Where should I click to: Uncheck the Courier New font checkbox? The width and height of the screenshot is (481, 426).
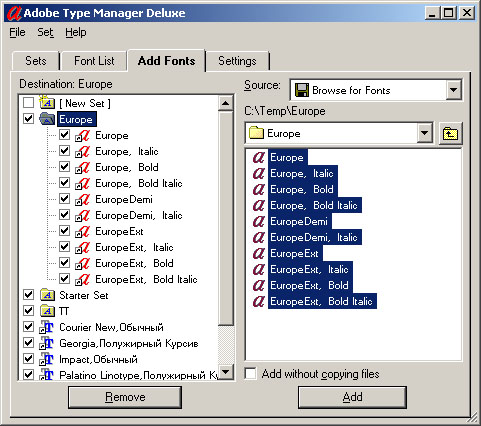point(29,327)
